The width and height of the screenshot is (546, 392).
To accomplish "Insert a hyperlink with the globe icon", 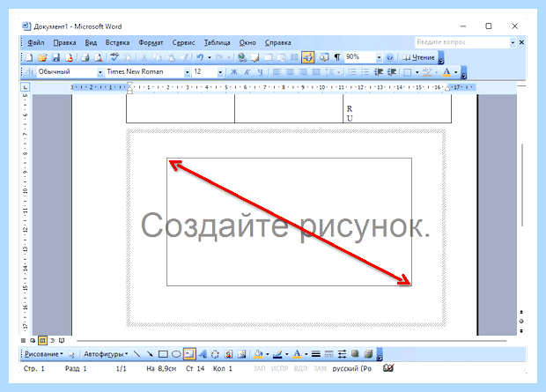I will [241, 57].
